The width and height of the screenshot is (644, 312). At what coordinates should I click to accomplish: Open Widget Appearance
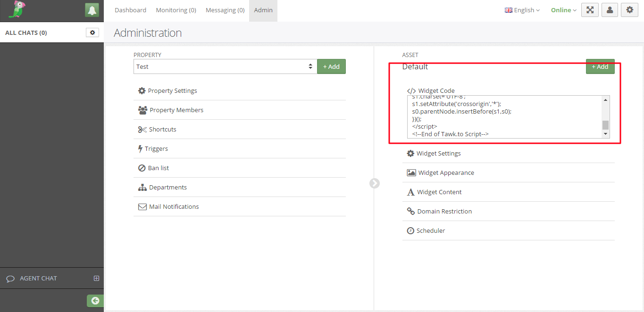(x=509, y=172)
